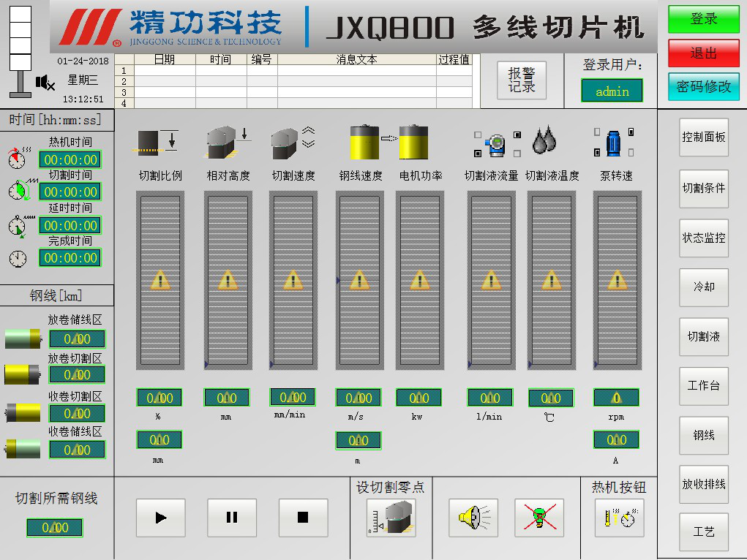The width and height of the screenshot is (747, 560).
Task: Click the 完成时间 00:00:00 field
Action: pyautogui.click(x=70, y=257)
